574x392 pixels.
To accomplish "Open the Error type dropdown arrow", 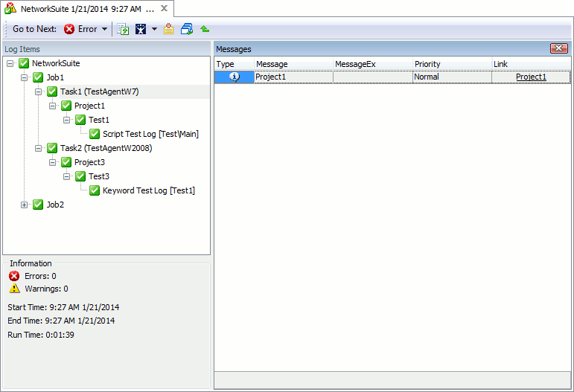I will pyautogui.click(x=105, y=29).
